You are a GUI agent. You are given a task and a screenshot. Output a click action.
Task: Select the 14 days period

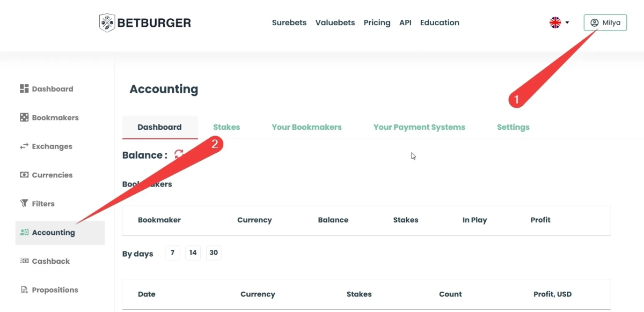[193, 253]
